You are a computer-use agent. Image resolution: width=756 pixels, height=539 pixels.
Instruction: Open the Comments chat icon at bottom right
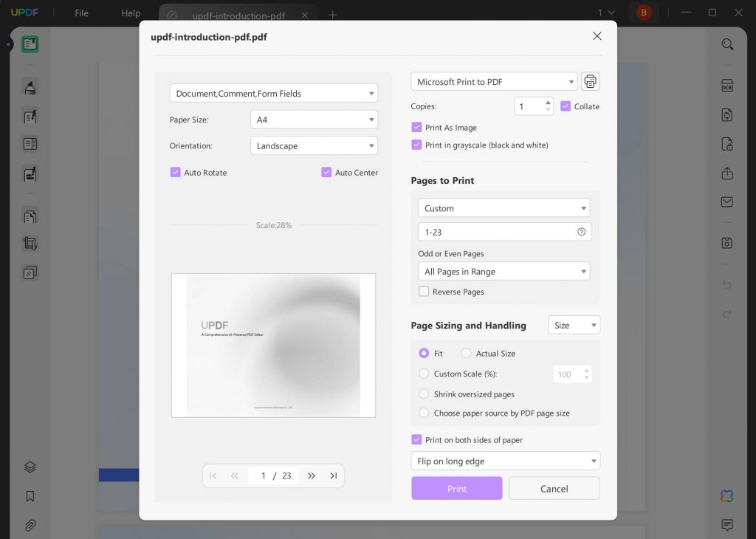click(727, 524)
